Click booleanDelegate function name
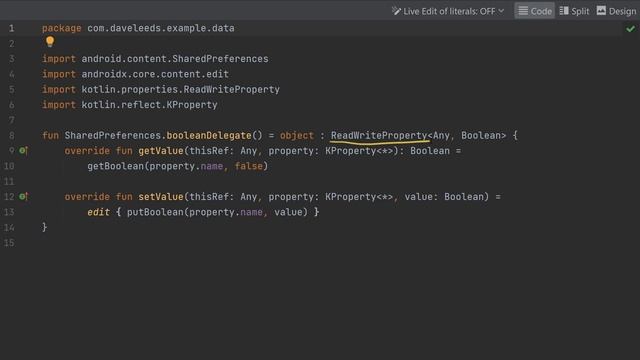Screen dimensions: 640x360 coord(209,136)
